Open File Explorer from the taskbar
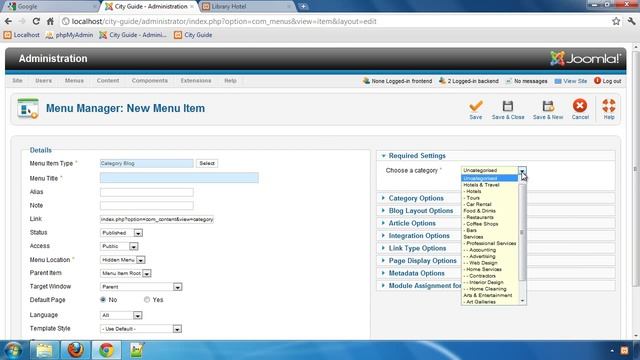The height and width of the screenshot is (360, 640). pos(44,350)
